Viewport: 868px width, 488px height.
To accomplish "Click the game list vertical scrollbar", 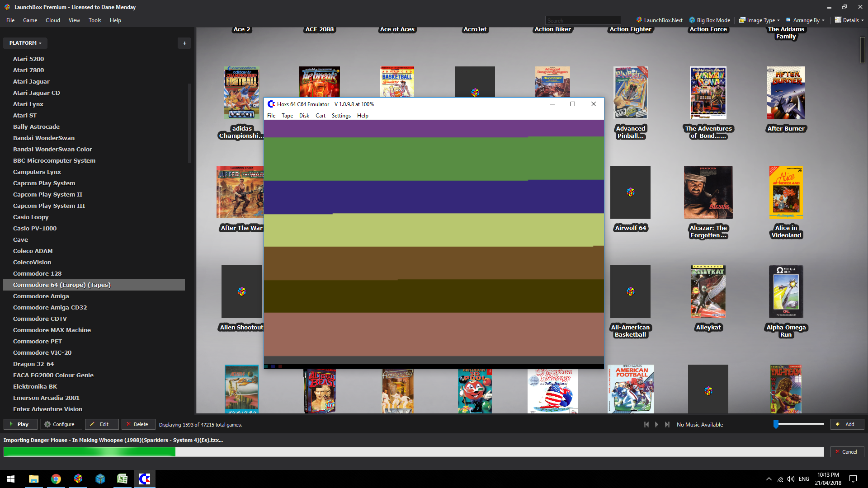I will (863, 50).
